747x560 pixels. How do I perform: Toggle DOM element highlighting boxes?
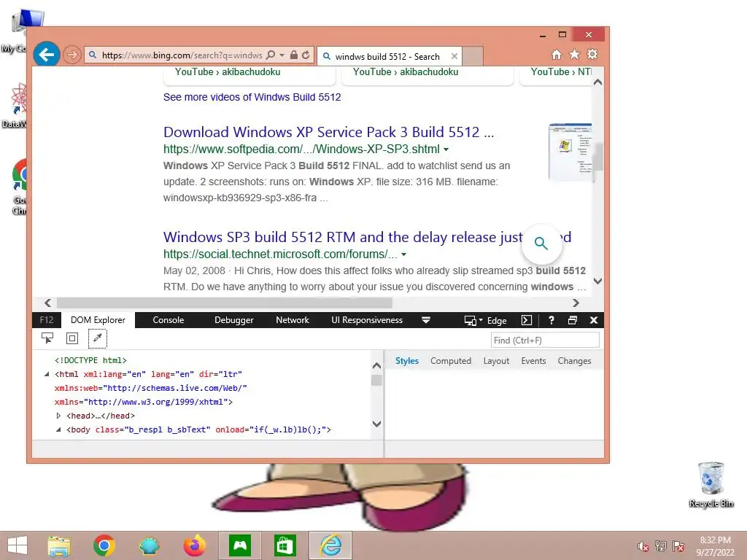click(x=72, y=338)
